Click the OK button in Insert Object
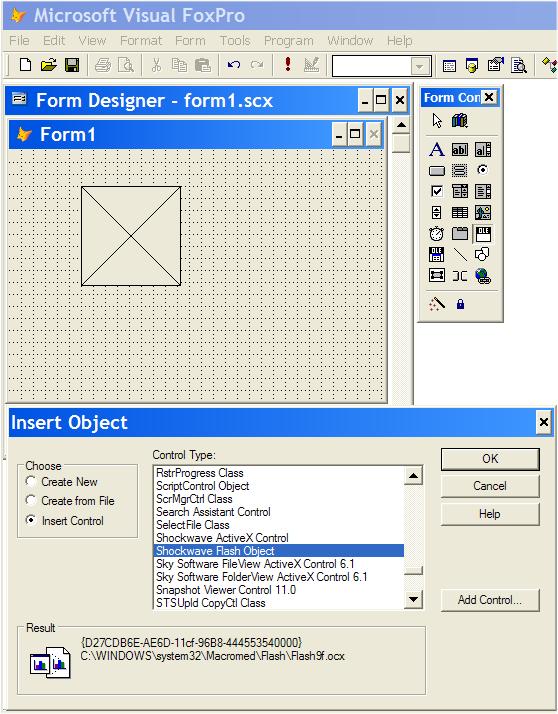This screenshot has height=714, width=558. (x=490, y=459)
